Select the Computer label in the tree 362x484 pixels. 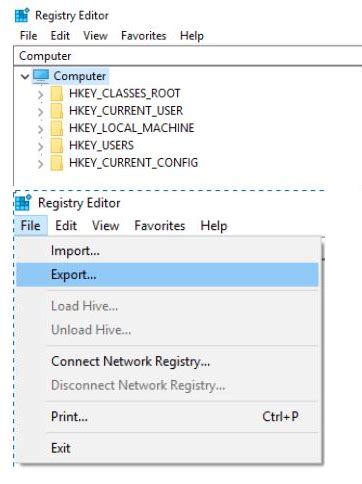80,76
